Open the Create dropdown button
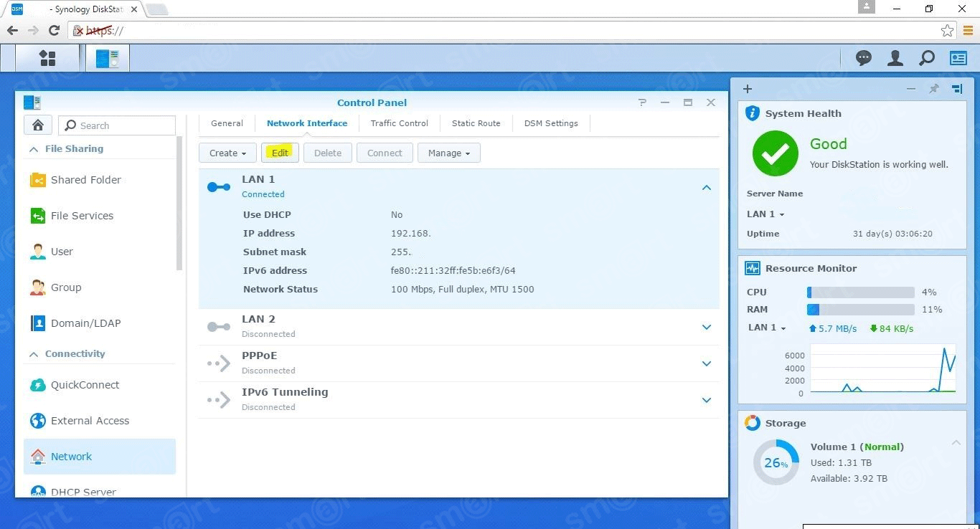The width and height of the screenshot is (980, 529). 227,153
